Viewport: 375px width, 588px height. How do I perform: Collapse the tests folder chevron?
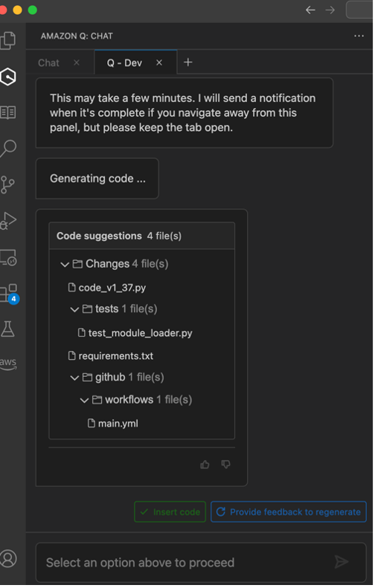[x=74, y=310]
